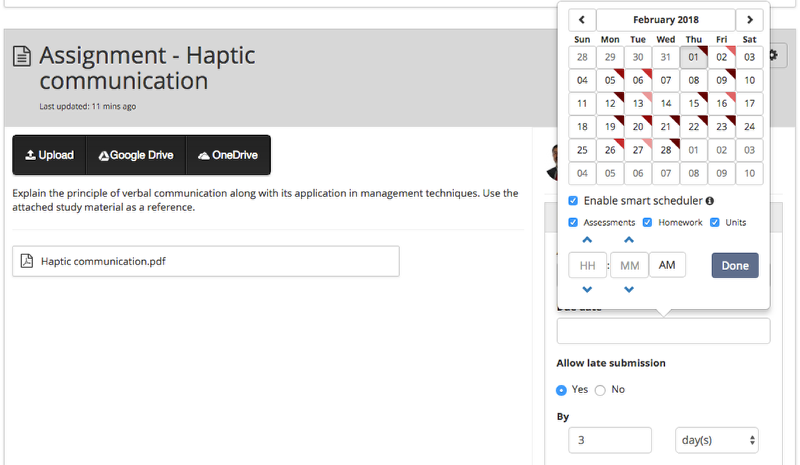Click the Last updated: 11 mins ago text
The image size is (800, 465).
click(x=88, y=106)
